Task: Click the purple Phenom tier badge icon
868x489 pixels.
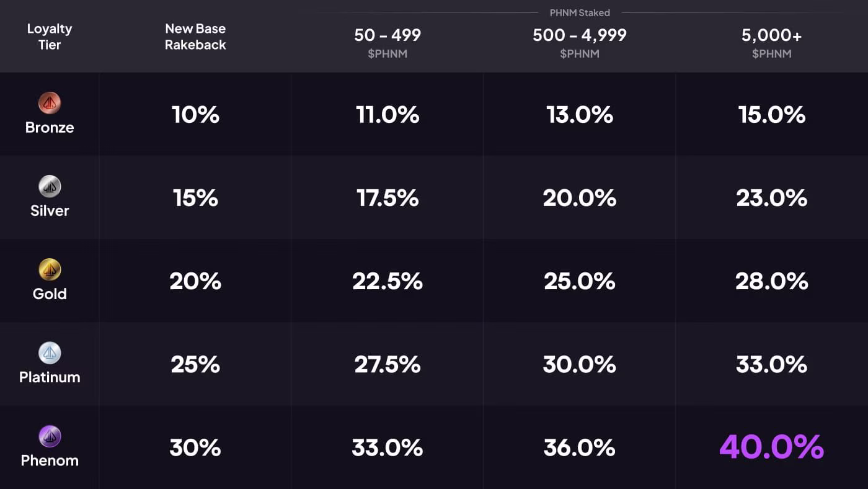Action: point(50,436)
